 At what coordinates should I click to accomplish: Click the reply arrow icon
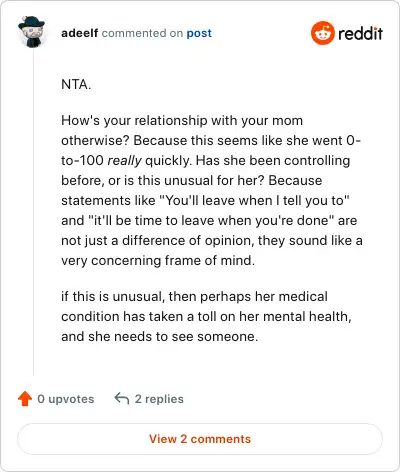[122, 398]
